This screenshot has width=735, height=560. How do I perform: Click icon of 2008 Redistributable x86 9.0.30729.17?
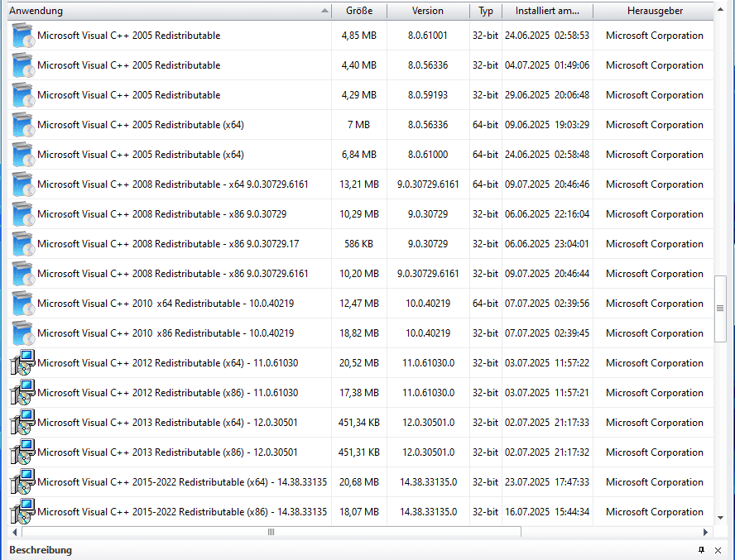(x=22, y=244)
